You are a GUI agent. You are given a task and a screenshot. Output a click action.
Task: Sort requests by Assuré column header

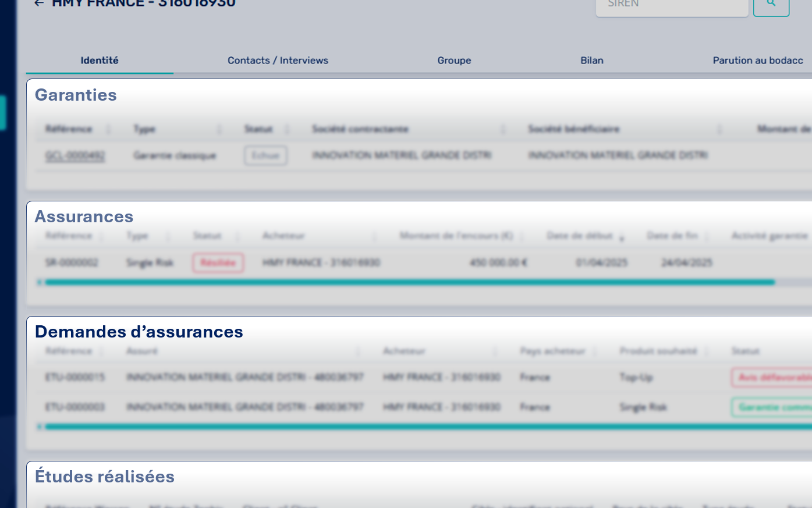tap(142, 351)
